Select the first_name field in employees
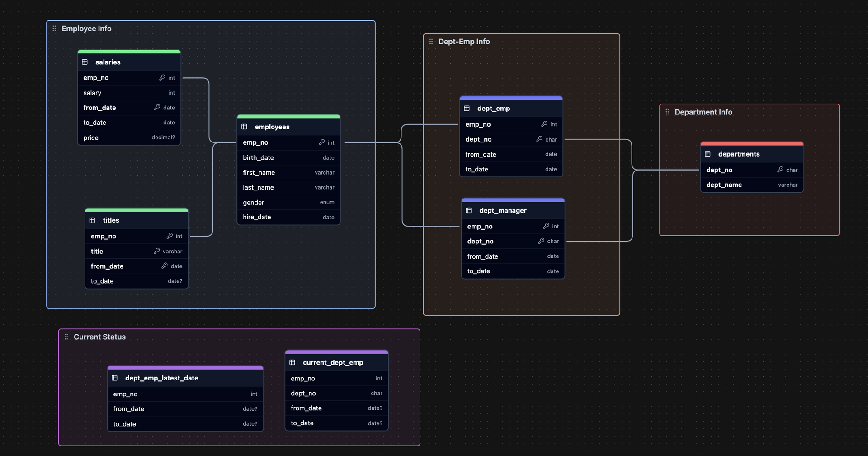 (x=288, y=172)
